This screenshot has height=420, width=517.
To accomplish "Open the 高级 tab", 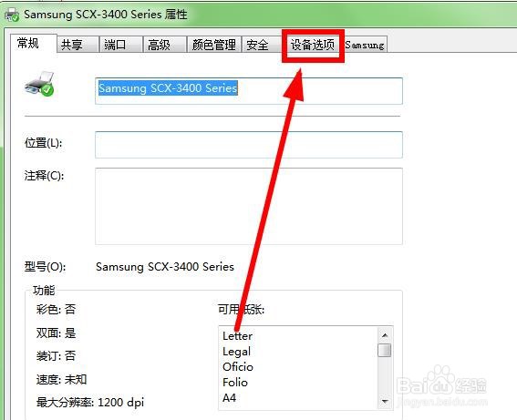I will pos(164,45).
